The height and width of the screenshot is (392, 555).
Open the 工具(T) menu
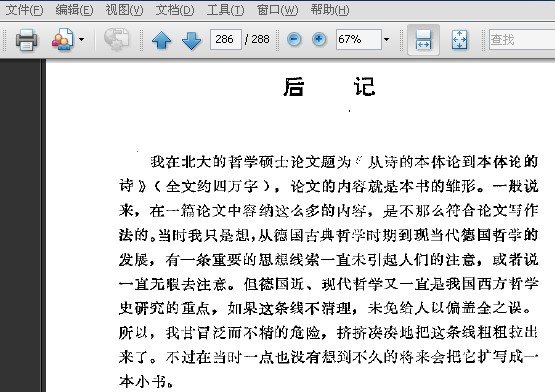[x=225, y=10]
